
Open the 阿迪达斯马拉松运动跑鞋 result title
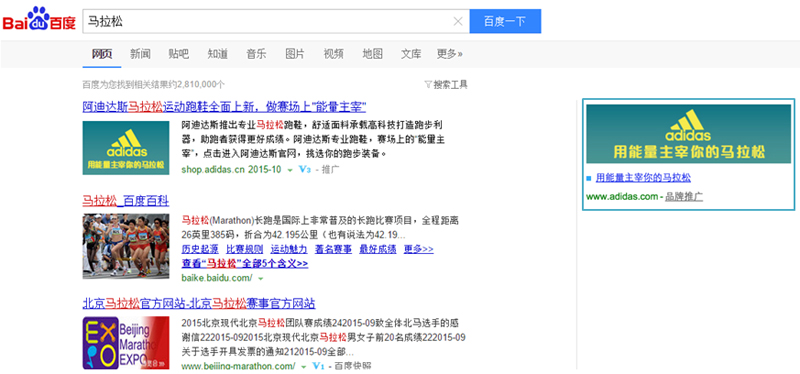[224, 107]
